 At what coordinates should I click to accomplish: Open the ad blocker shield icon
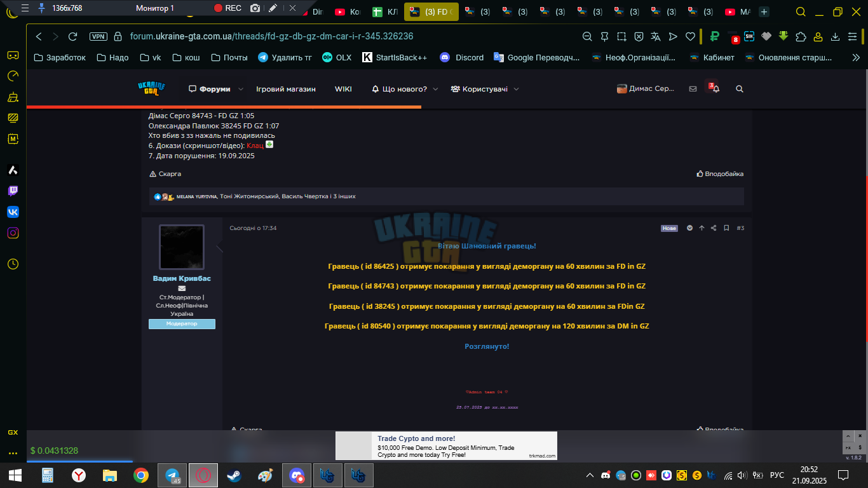(x=639, y=37)
